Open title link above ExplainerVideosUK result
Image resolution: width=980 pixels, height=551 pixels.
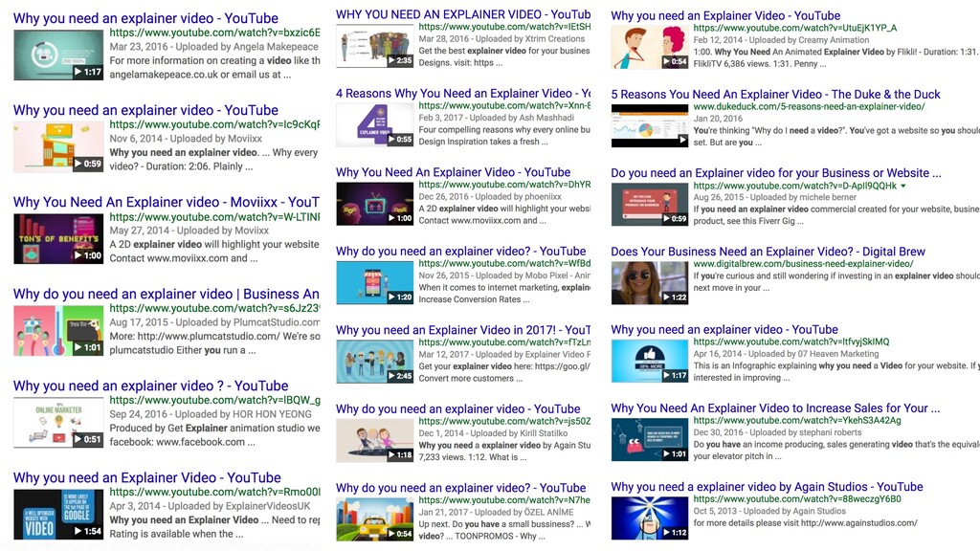point(146,477)
